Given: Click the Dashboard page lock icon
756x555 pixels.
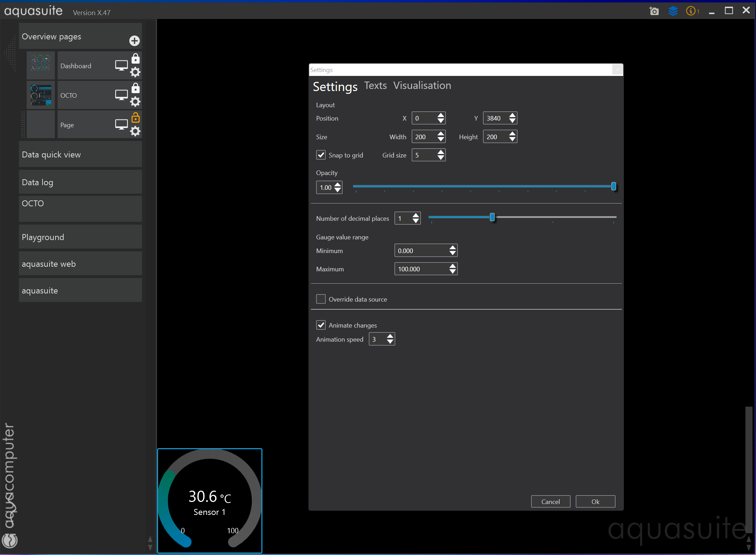Looking at the screenshot, I should 135,58.
